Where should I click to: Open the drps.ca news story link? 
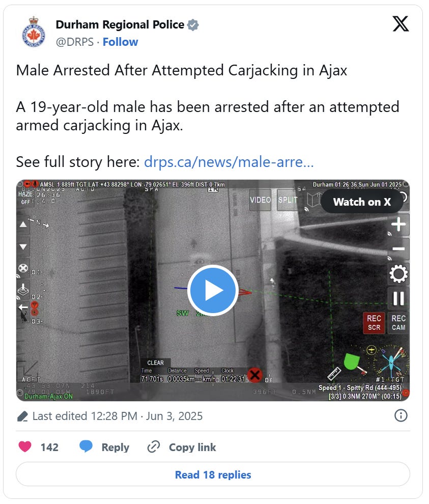pos(228,162)
